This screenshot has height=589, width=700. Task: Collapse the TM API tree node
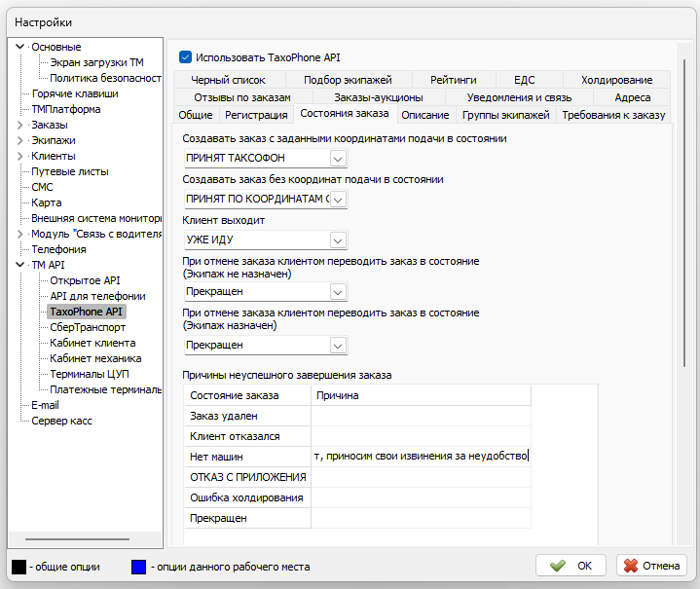point(19,265)
